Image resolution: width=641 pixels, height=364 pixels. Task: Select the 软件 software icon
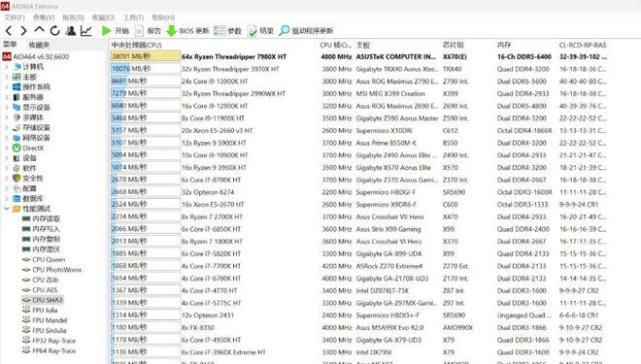(17, 168)
